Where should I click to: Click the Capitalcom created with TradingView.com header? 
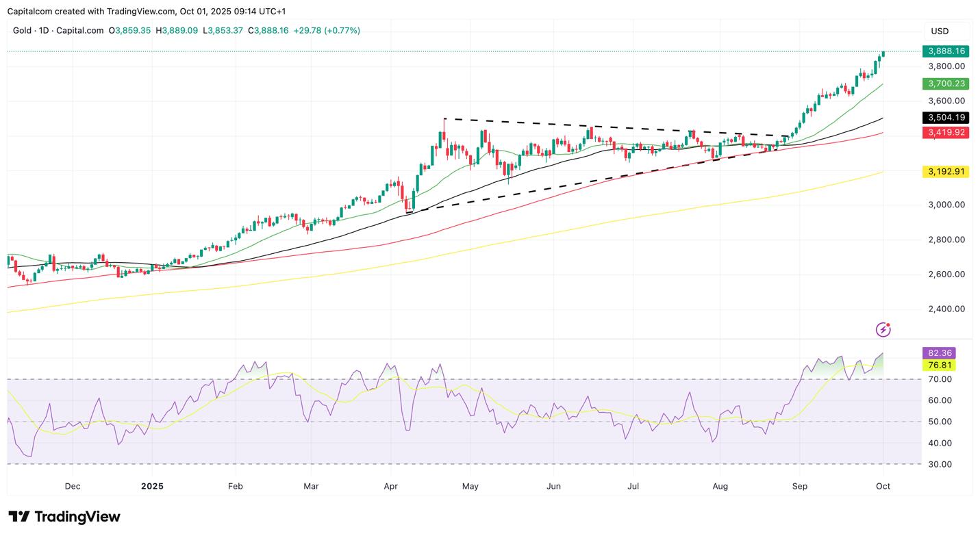tap(146, 12)
